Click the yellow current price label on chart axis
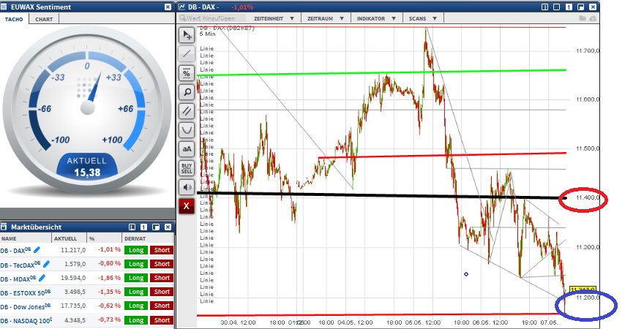This screenshot has height=329, width=644. coord(583,290)
